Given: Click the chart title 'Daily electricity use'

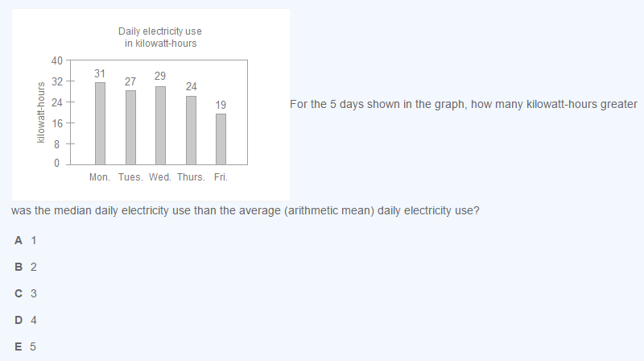Looking at the screenshot, I should (x=159, y=31).
